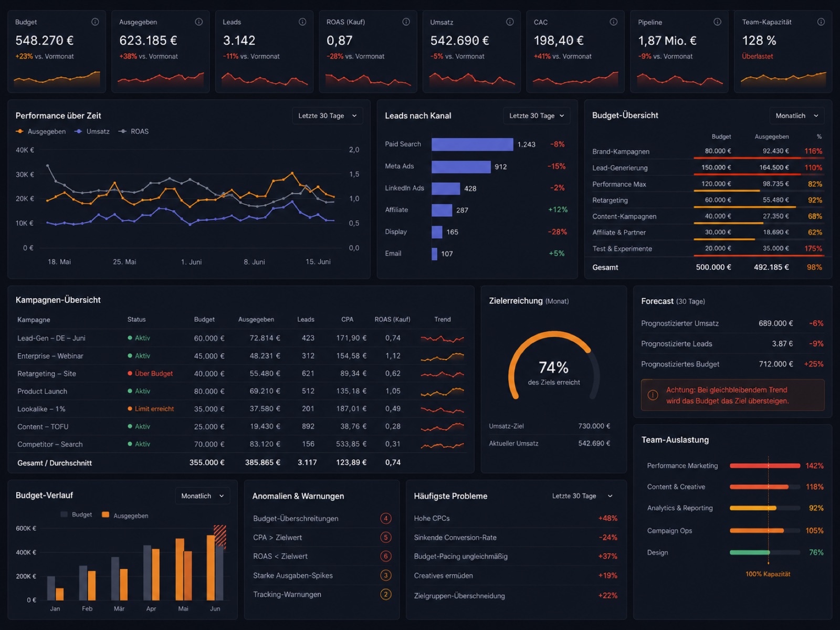Image resolution: width=840 pixels, height=630 pixels.
Task: Click the Über Budget status label
Action: pyautogui.click(x=153, y=374)
